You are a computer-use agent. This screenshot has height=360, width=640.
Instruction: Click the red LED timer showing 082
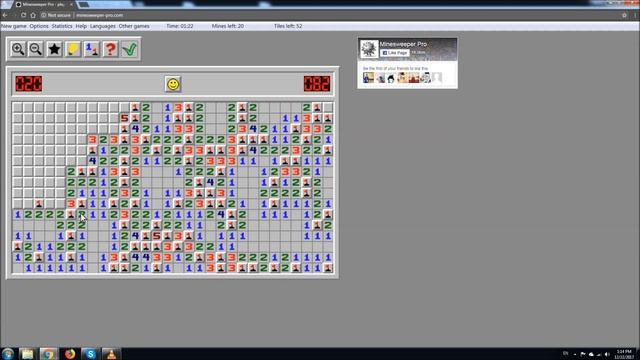tap(317, 84)
